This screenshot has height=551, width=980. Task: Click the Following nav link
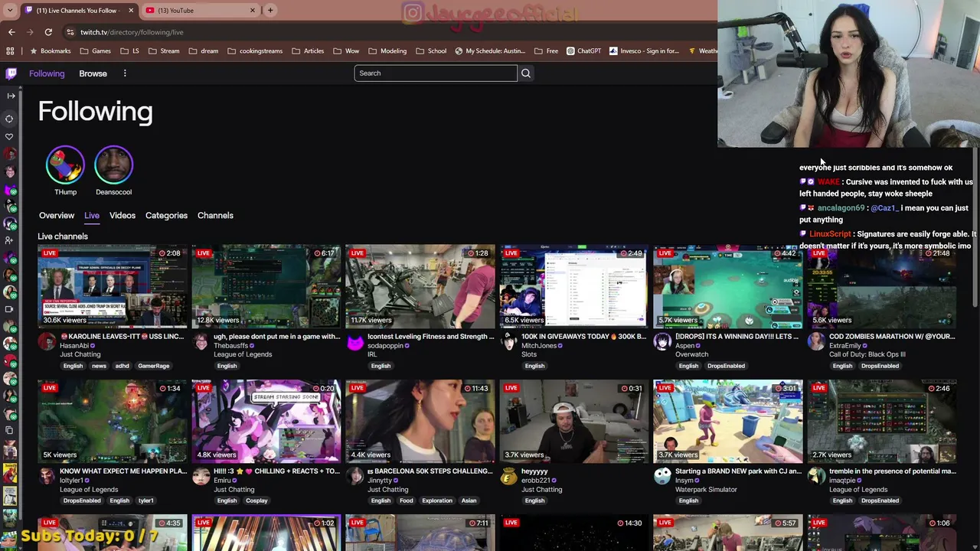(47, 73)
